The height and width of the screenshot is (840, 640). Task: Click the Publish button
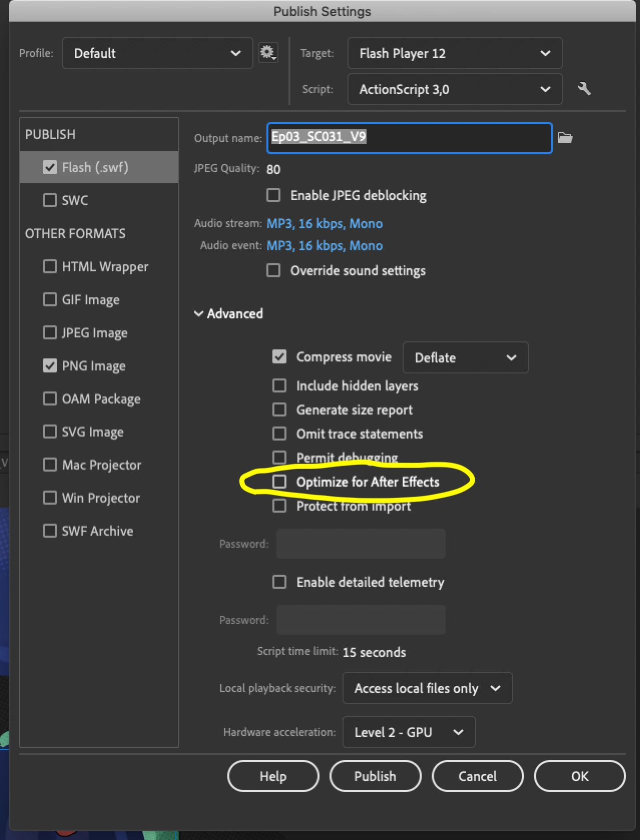tap(375, 776)
